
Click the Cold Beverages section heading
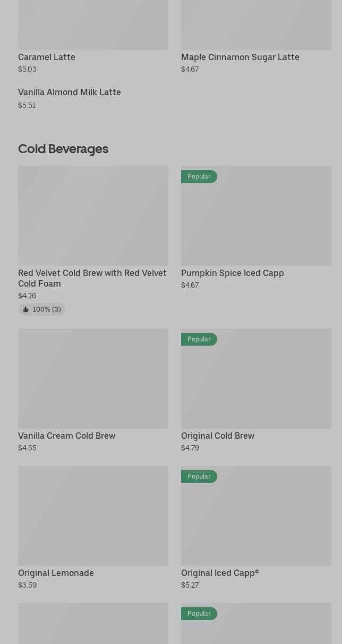click(63, 149)
